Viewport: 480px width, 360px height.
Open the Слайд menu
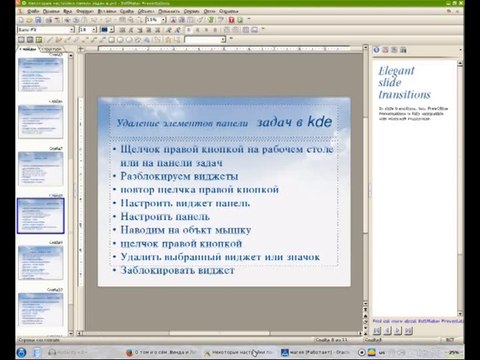tap(127, 11)
